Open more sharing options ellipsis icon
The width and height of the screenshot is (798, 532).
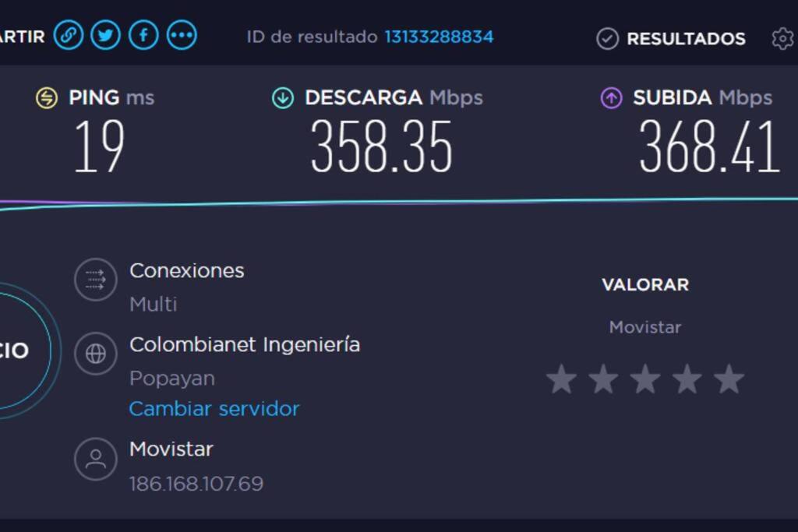(x=182, y=35)
